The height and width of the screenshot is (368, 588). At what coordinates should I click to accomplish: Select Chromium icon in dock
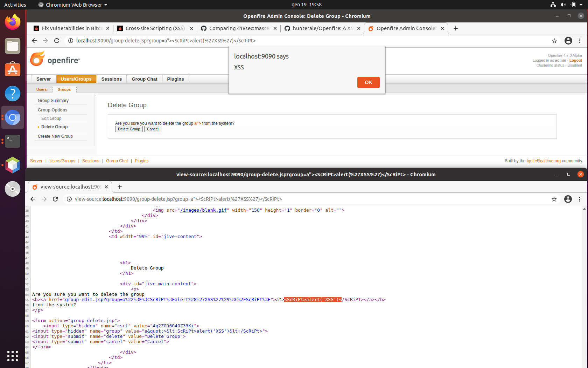(13, 117)
